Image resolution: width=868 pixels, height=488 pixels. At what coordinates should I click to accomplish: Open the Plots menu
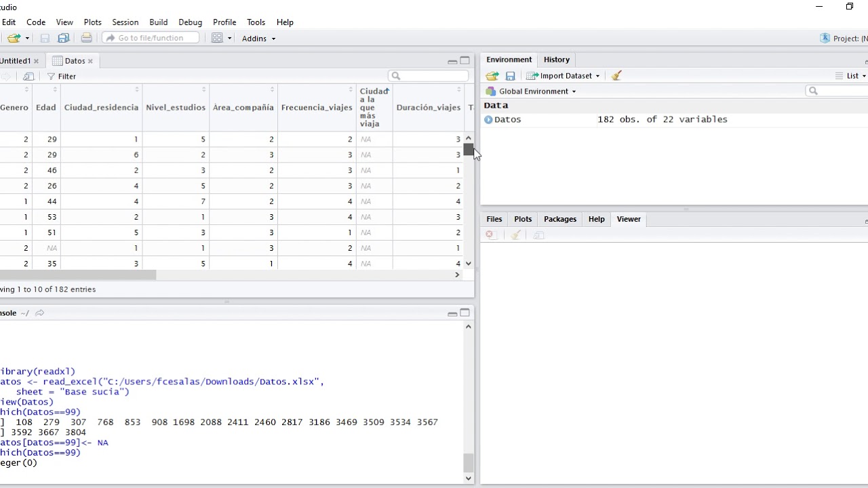tap(92, 22)
